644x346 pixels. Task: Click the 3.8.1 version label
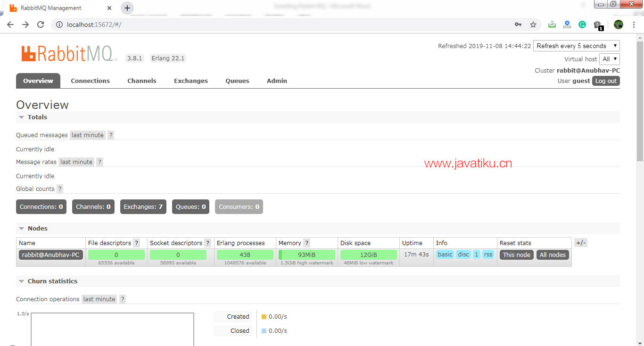click(x=134, y=58)
